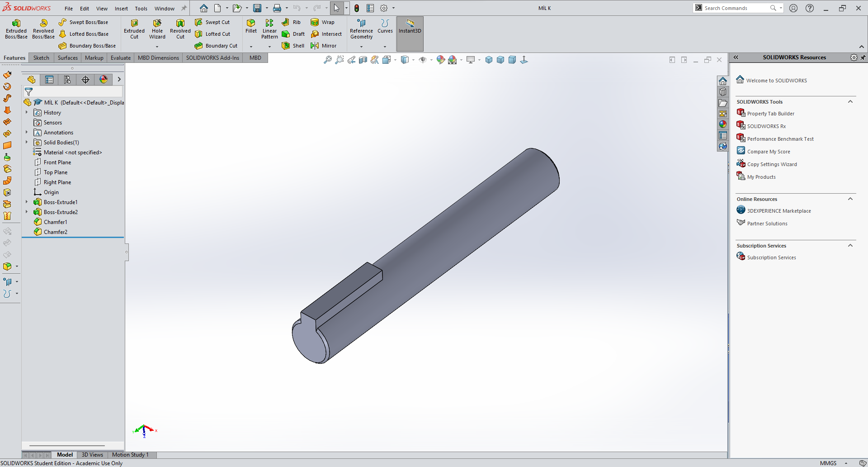
Task: Open the DisplayManager tab icon
Action: (104, 80)
